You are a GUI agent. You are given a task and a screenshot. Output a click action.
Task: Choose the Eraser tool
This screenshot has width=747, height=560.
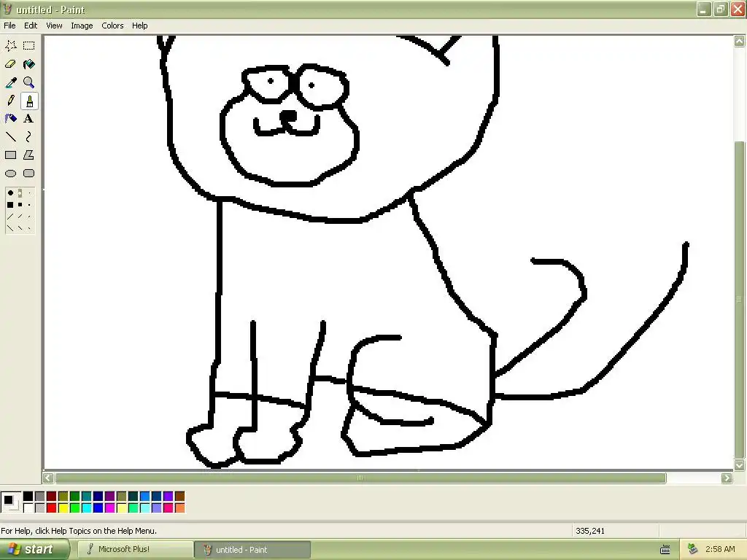click(x=10, y=64)
